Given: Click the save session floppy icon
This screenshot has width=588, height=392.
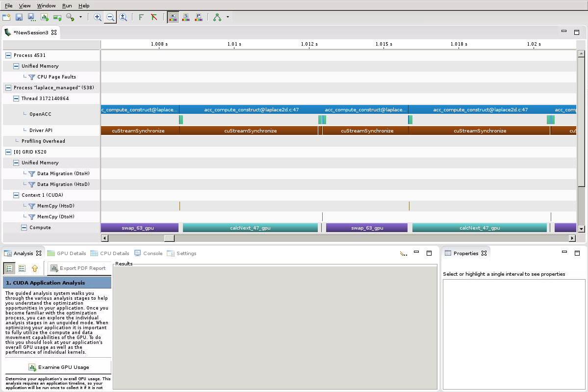Looking at the screenshot, I should 19,17.
